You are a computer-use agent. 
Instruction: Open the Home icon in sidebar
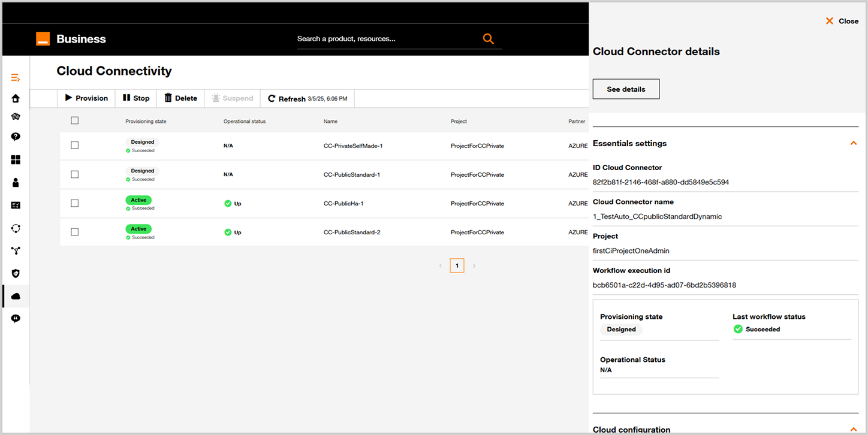click(x=16, y=98)
